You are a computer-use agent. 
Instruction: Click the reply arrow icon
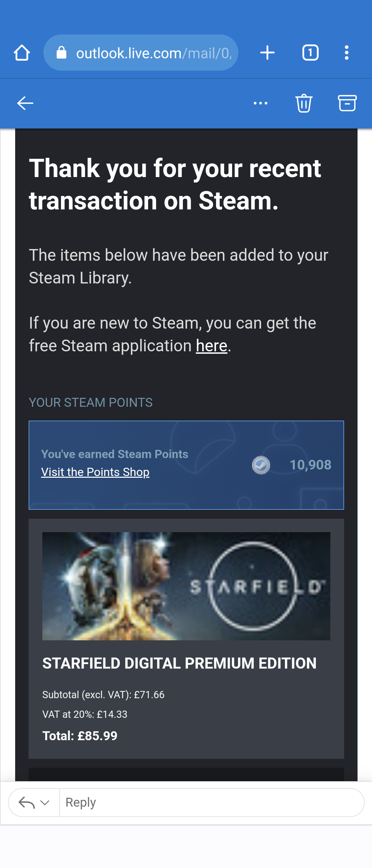pos(27,803)
